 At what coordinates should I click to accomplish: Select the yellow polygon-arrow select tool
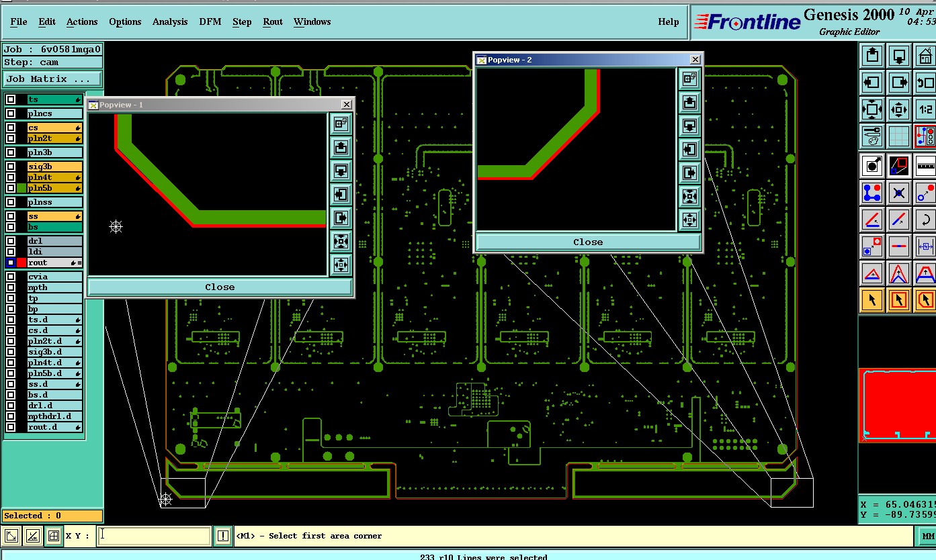[925, 300]
